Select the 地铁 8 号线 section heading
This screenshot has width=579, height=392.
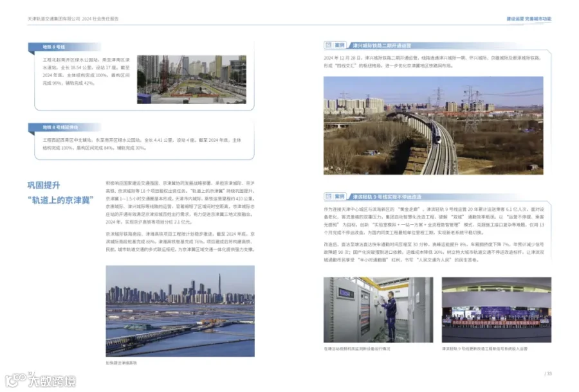click(x=53, y=47)
